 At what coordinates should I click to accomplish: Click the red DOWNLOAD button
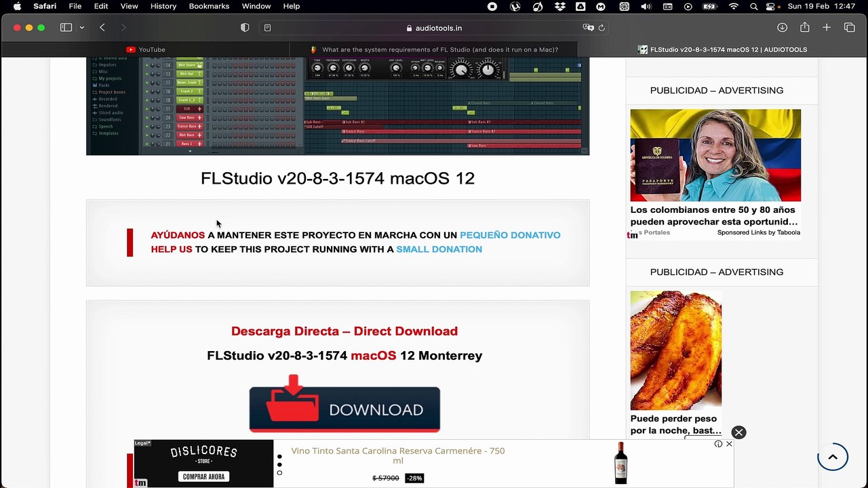[x=344, y=403]
